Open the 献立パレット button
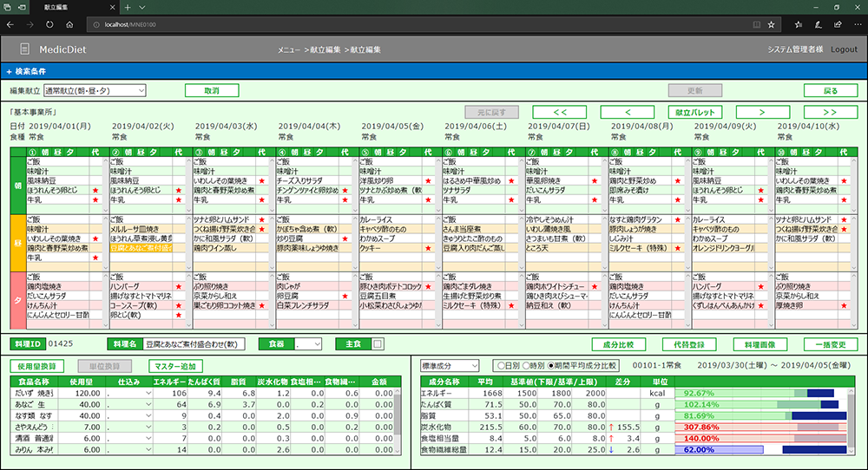Image resolution: width=868 pixels, height=470 pixels. [x=694, y=112]
